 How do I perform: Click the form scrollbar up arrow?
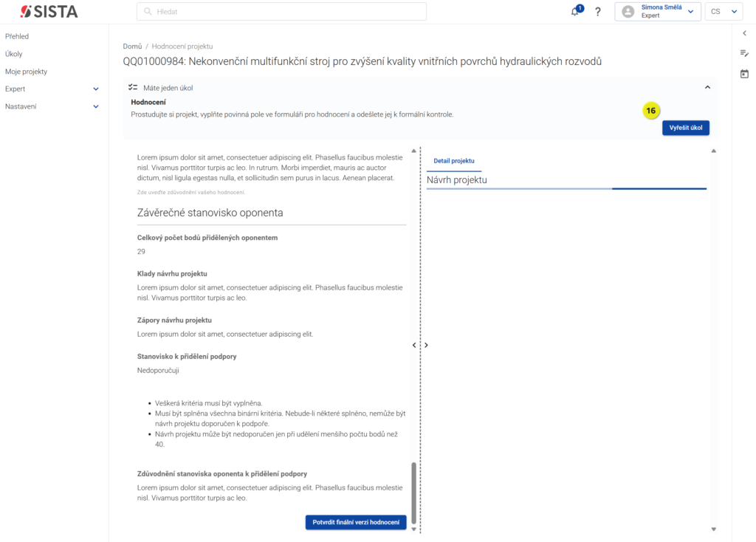pyautogui.click(x=413, y=151)
